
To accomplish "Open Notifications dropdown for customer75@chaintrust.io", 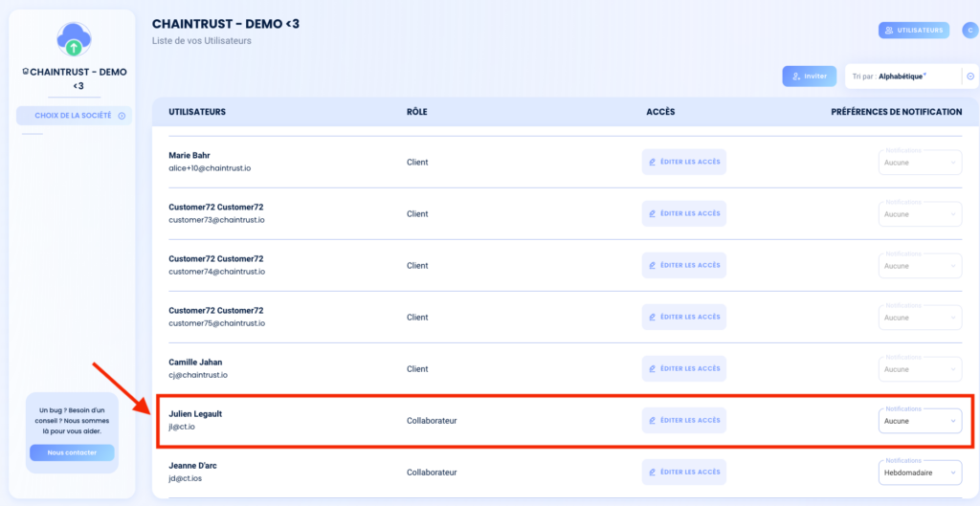I will pos(920,318).
